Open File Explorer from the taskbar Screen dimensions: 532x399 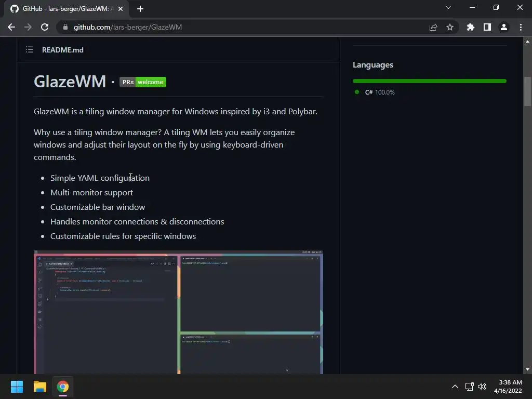[39, 387]
